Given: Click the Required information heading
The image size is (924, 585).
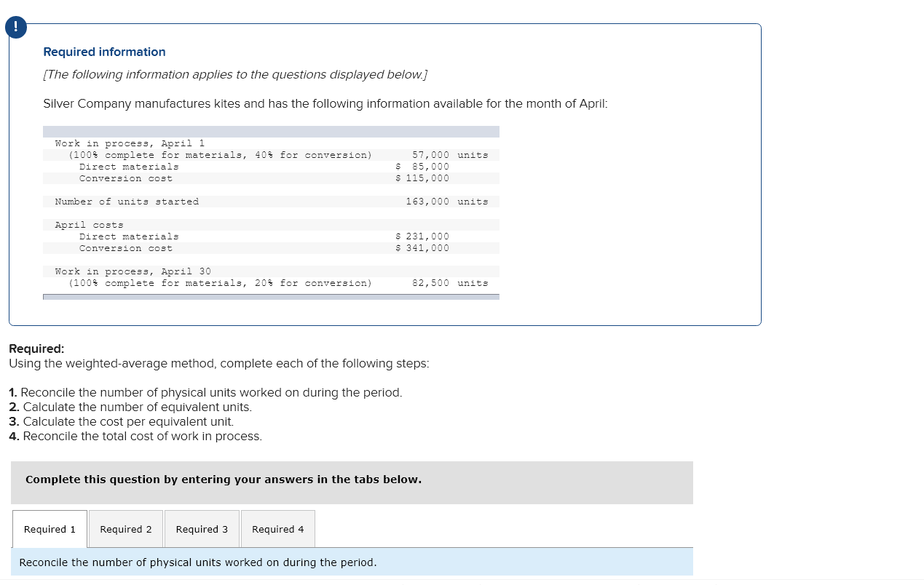Looking at the screenshot, I should pyautogui.click(x=103, y=52).
